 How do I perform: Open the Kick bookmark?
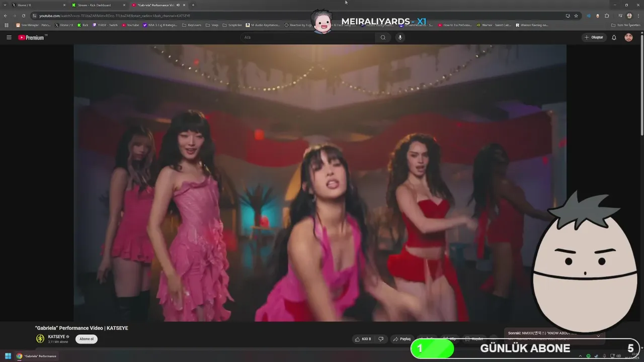click(83, 25)
